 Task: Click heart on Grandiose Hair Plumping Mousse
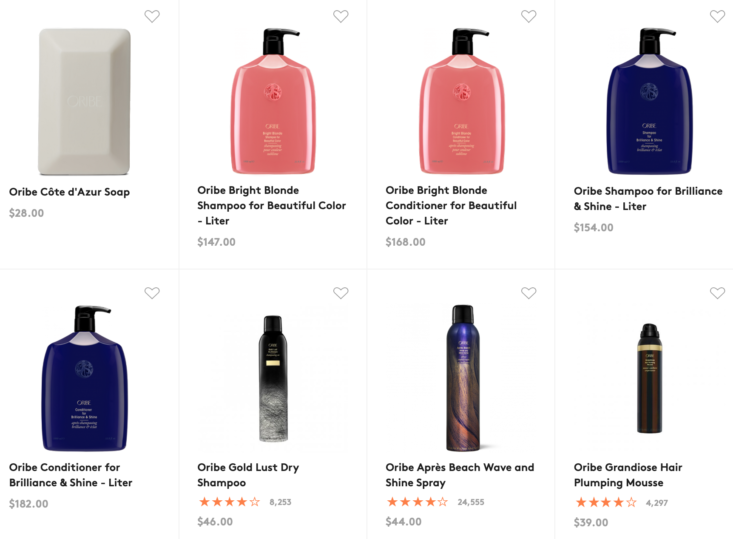[717, 293]
